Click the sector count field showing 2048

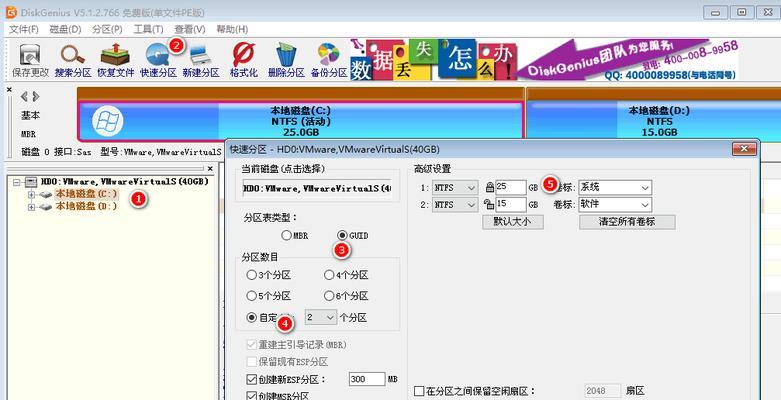tap(602, 391)
